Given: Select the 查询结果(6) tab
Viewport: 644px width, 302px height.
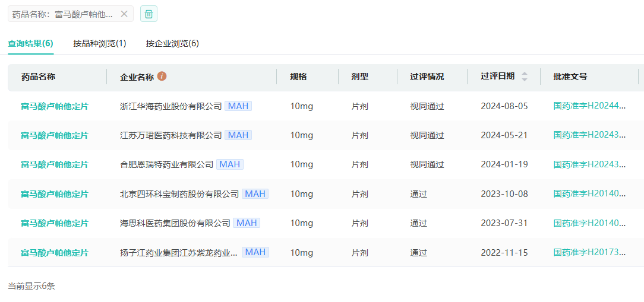Looking at the screenshot, I should [x=30, y=43].
